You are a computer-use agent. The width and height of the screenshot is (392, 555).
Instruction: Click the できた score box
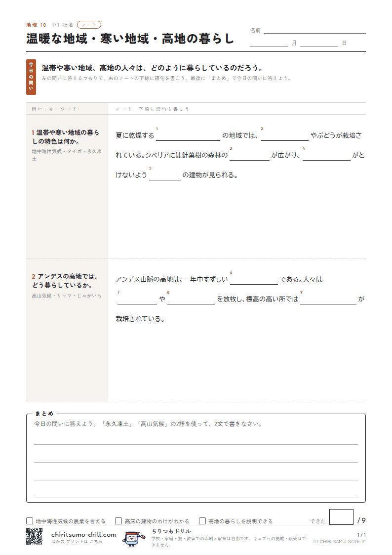[341, 517]
